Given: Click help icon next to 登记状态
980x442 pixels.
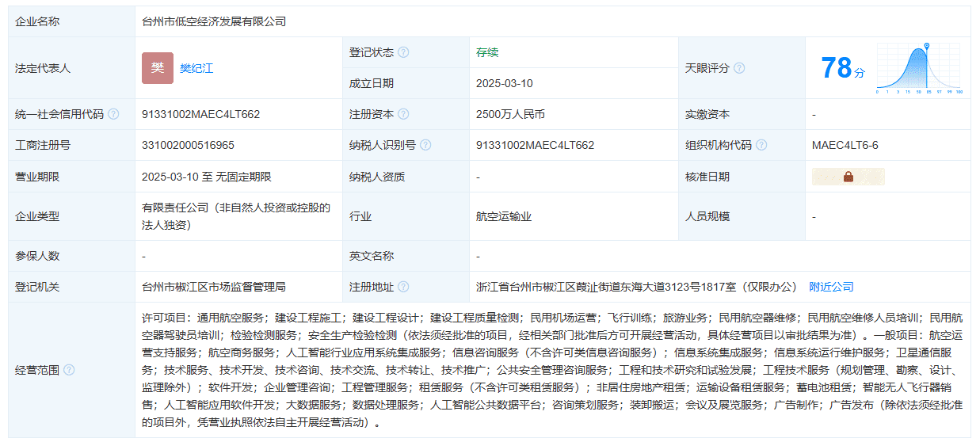Looking at the screenshot, I should point(403,52).
